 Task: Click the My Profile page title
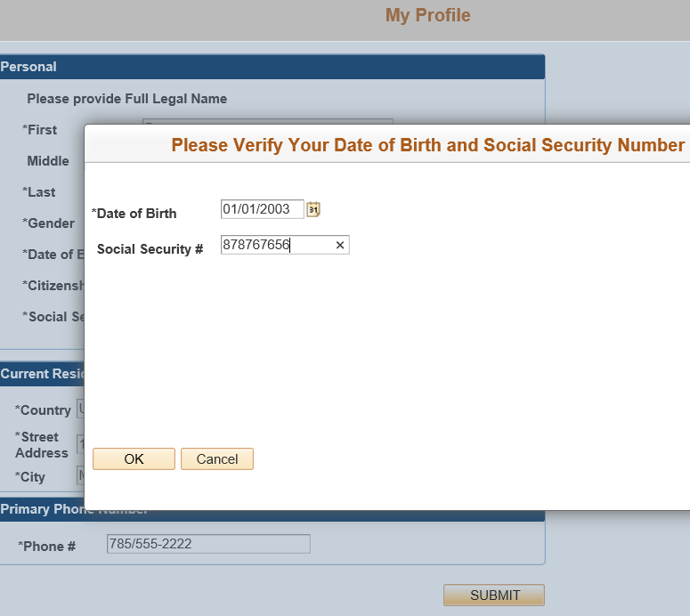click(x=427, y=15)
